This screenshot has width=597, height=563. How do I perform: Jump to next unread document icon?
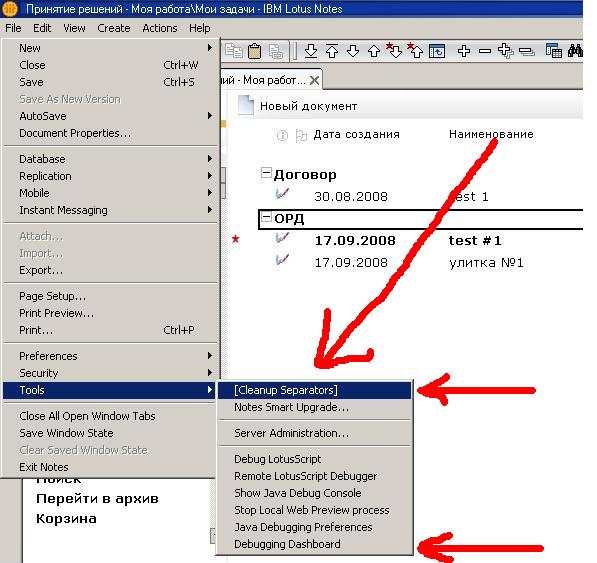[394, 50]
